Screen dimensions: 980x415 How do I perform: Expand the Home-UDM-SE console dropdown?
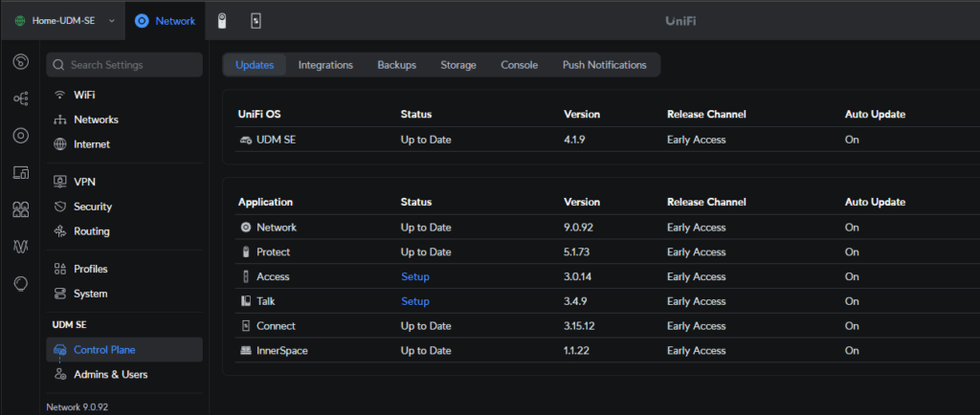(x=65, y=21)
